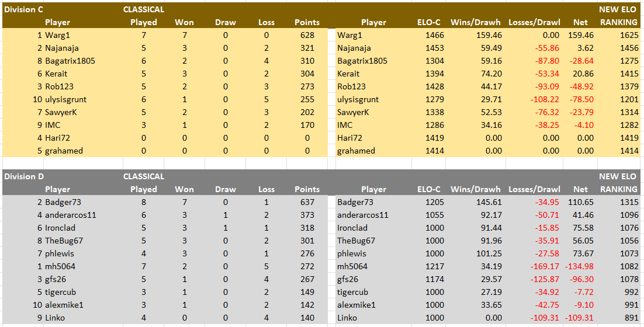644x327 pixels.
Task: Click the Points header in the Division C table
Action: point(307,23)
